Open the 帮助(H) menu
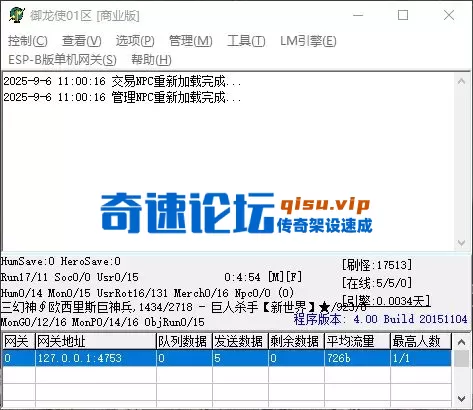Screen dimensions: 473x410 (151, 60)
